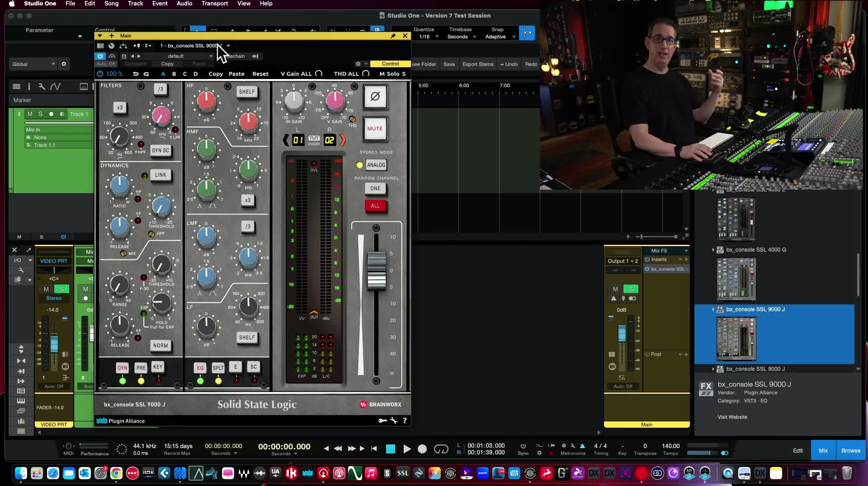Toggle plugin bypass power button (blue)

click(x=100, y=56)
